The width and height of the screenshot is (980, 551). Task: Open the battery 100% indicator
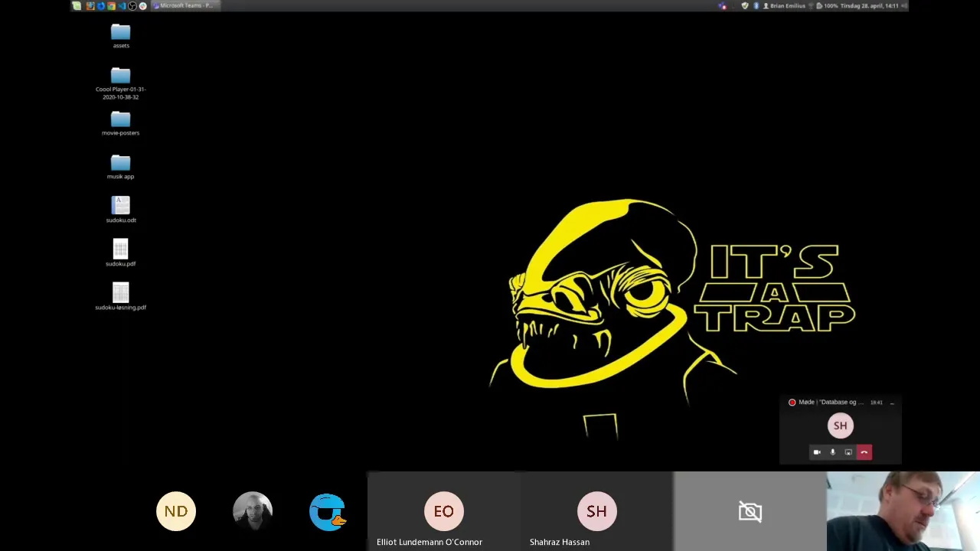(x=827, y=5)
